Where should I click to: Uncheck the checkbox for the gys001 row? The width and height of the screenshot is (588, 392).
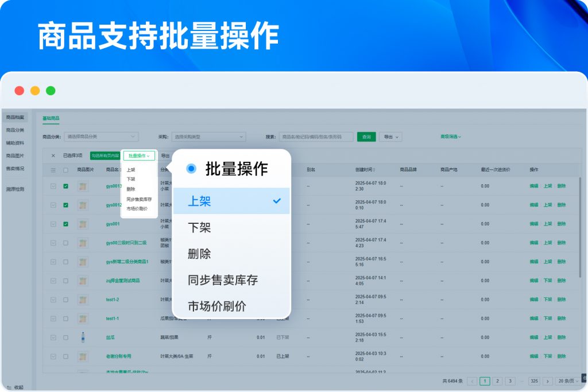pos(66,224)
